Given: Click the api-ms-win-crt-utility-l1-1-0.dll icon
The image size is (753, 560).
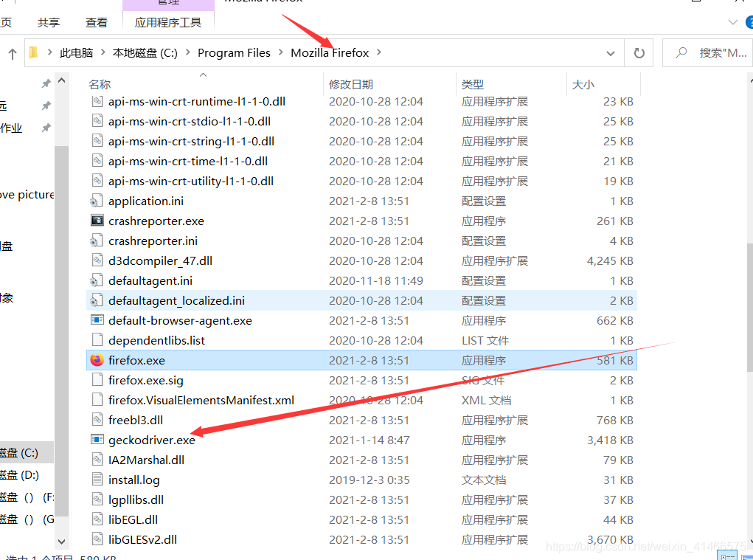Looking at the screenshot, I should (97, 181).
